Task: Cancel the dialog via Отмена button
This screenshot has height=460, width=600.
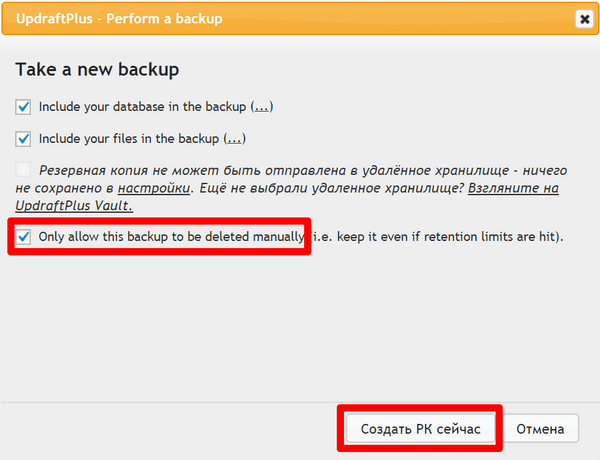Action: coord(540,429)
